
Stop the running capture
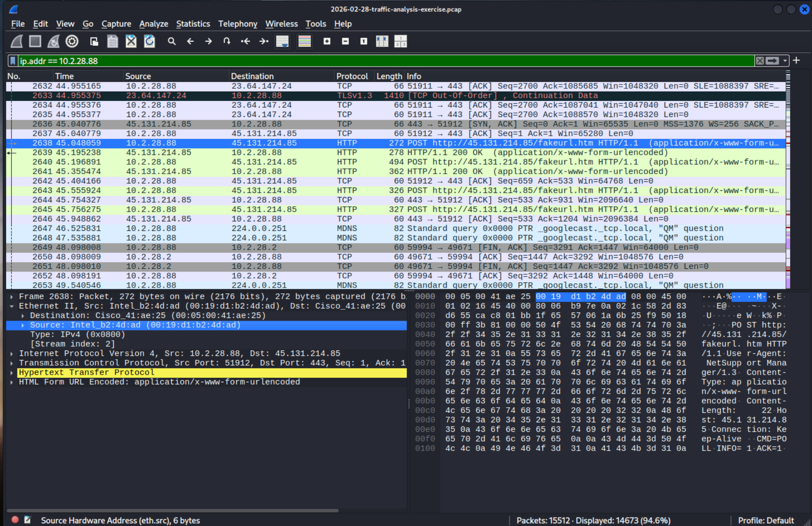(35, 42)
